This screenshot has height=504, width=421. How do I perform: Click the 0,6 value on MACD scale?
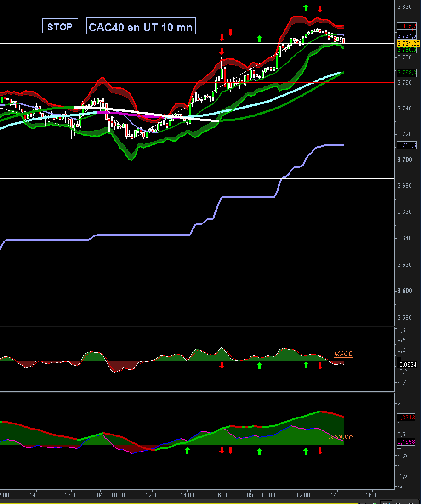[401, 330]
